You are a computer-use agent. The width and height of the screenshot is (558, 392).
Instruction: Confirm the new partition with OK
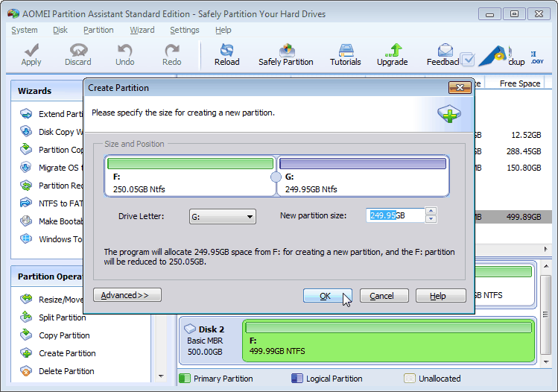[x=327, y=296]
